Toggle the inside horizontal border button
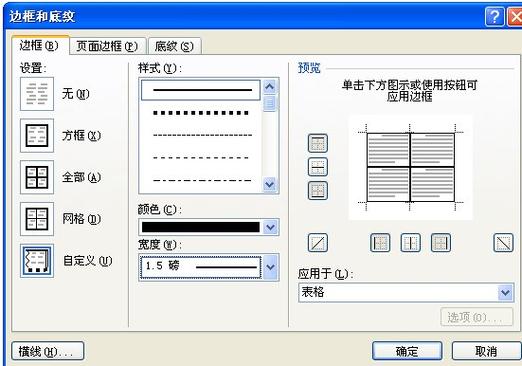Image resolution: width=522 pixels, height=366 pixels. [x=318, y=167]
